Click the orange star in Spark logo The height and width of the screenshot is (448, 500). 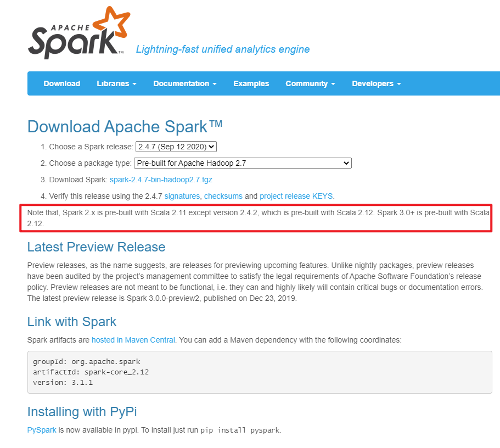coord(111,23)
